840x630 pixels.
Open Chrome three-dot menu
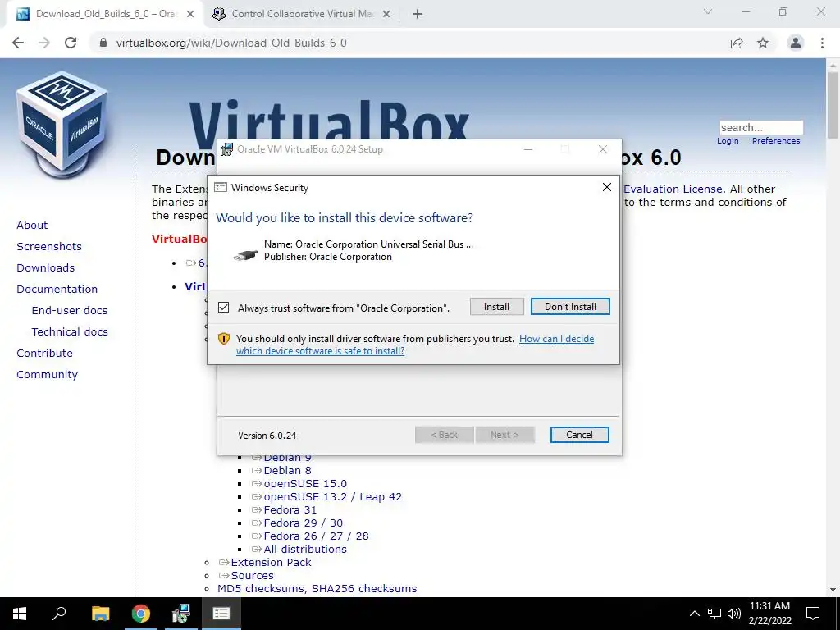point(822,43)
